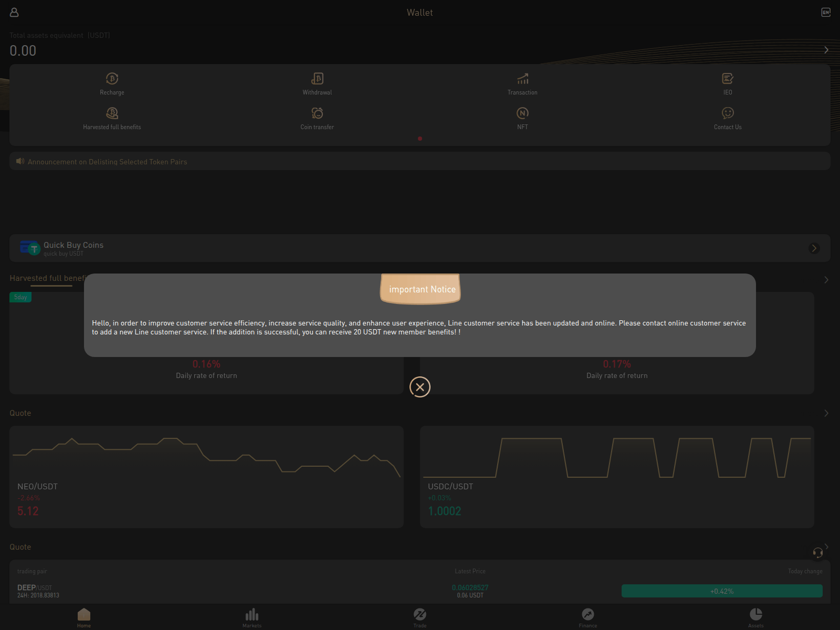The image size is (840, 630).
Task: Open the IEO icon
Action: point(728,79)
